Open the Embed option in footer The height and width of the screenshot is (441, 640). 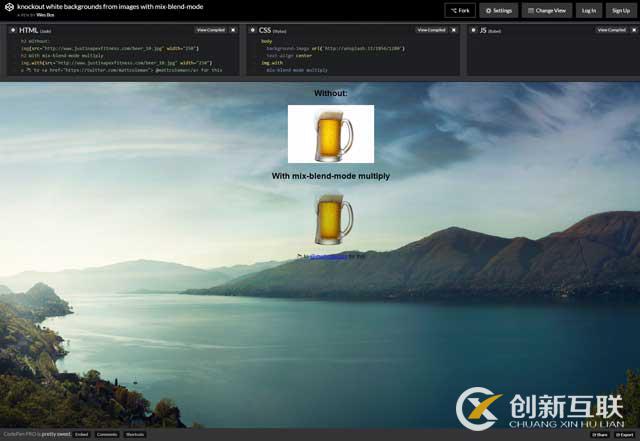tap(82, 434)
